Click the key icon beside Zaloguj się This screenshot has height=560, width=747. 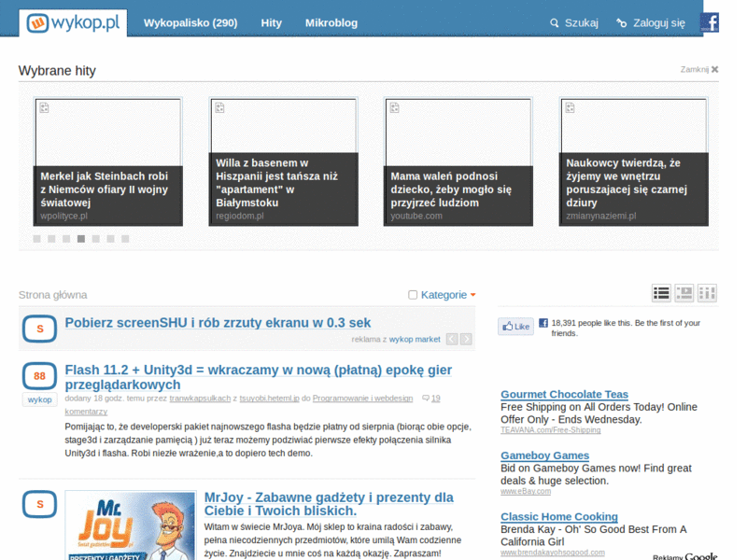coord(621,22)
